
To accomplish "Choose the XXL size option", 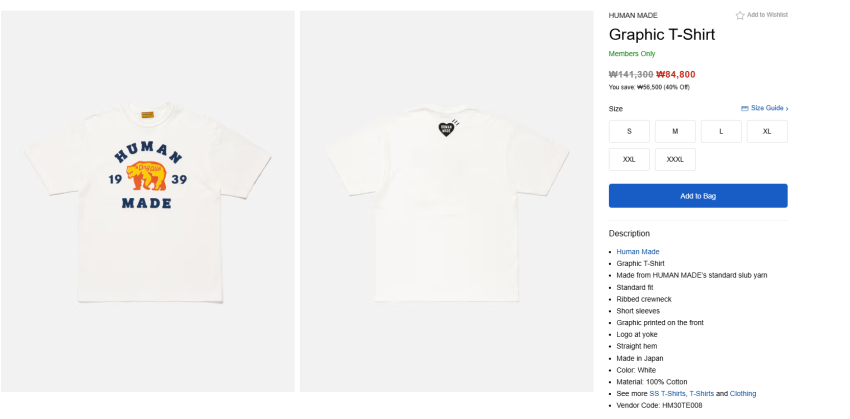I will click(629, 159).
